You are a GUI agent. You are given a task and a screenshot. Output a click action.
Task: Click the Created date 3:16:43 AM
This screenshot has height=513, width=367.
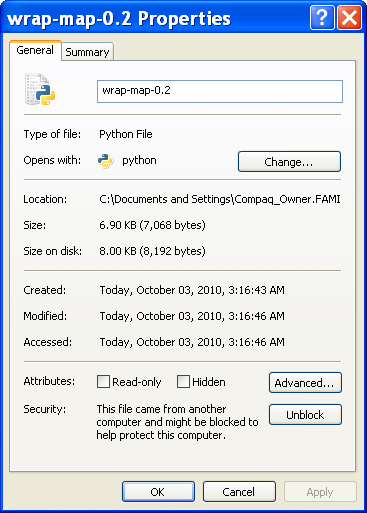pos(192,290)
